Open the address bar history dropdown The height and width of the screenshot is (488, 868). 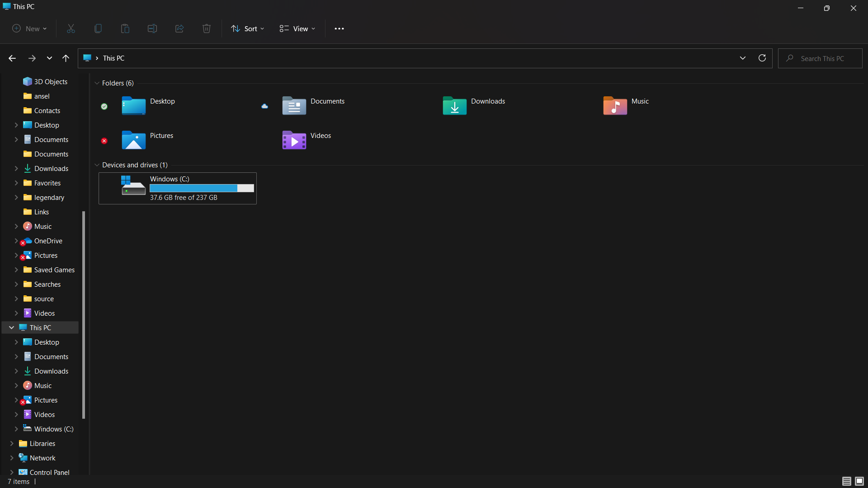pos(743,58)
